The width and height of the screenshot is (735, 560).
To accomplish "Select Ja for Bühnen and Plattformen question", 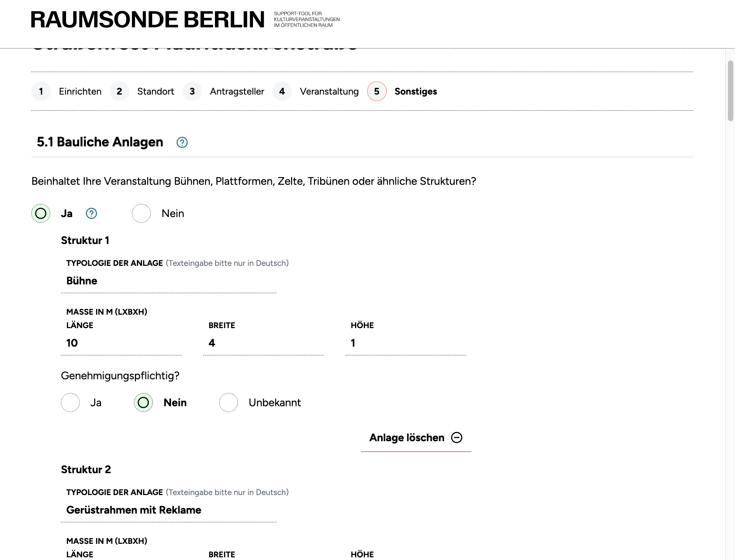I will click(41, 213).
